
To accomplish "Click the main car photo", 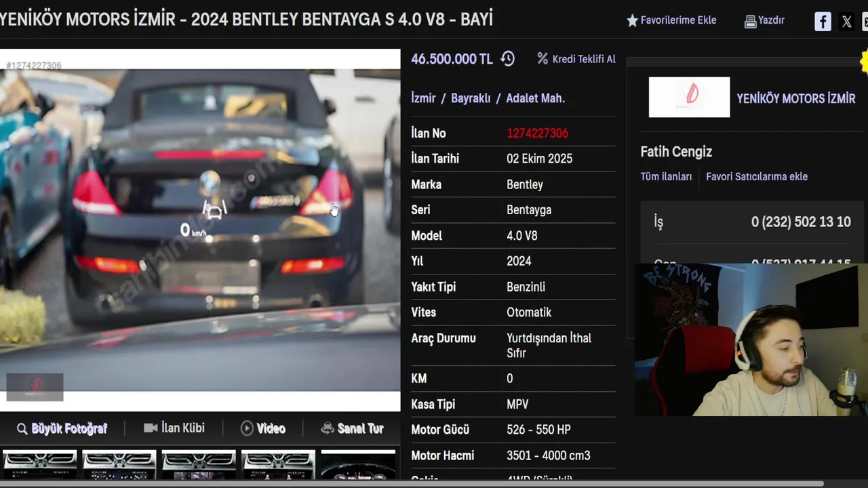I will pos(200,230).
